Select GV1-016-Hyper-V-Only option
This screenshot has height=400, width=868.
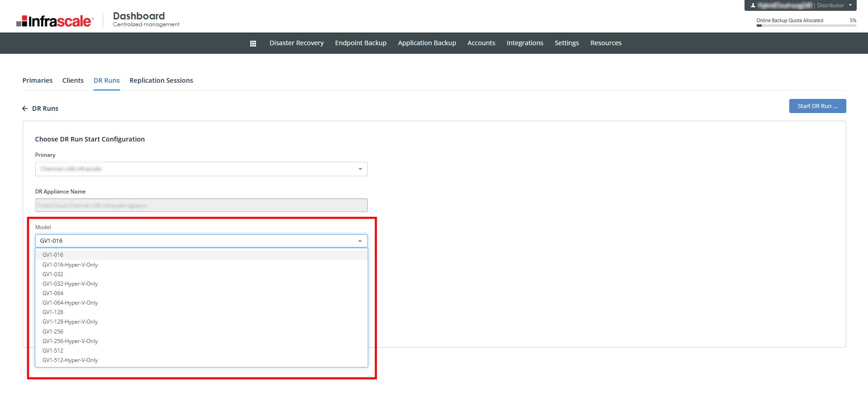coord(201,265)
